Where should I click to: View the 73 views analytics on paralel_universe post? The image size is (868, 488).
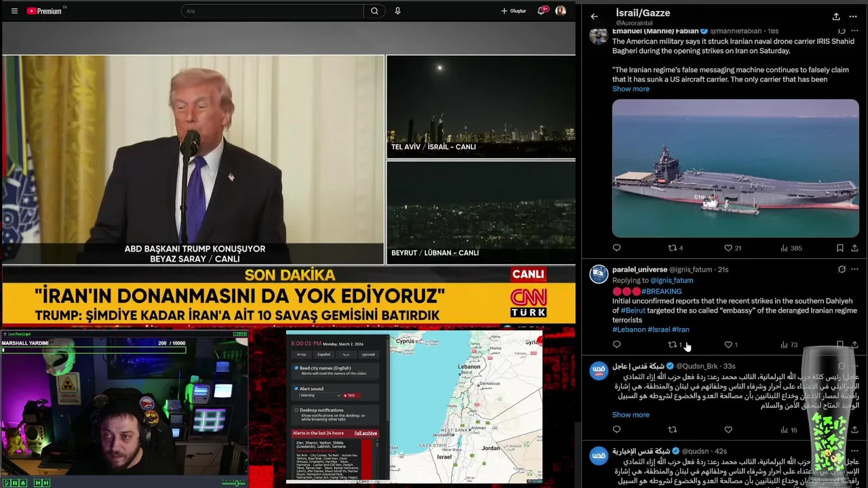tap(789, 345)
